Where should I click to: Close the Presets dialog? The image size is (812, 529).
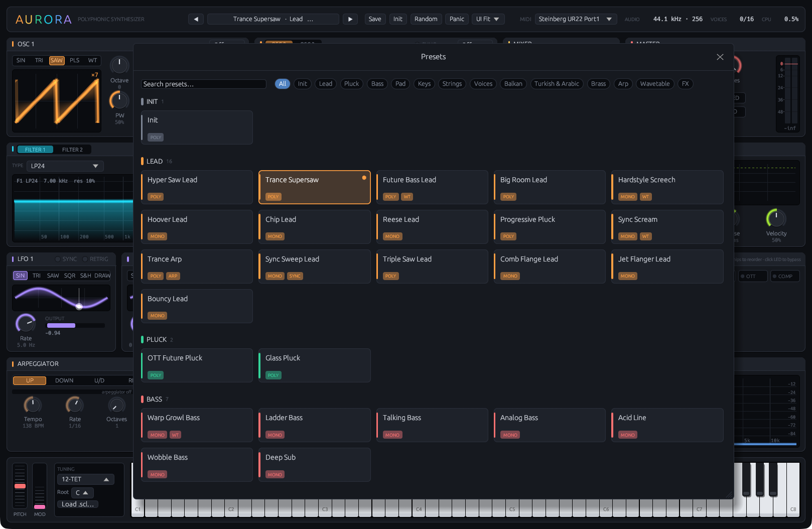pyautogui.click(x=720, y=57)
